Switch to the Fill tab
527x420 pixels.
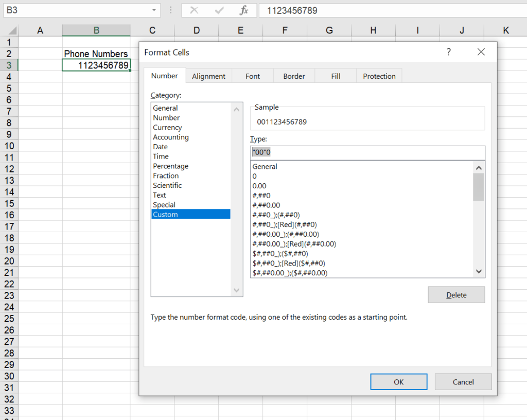336,76
